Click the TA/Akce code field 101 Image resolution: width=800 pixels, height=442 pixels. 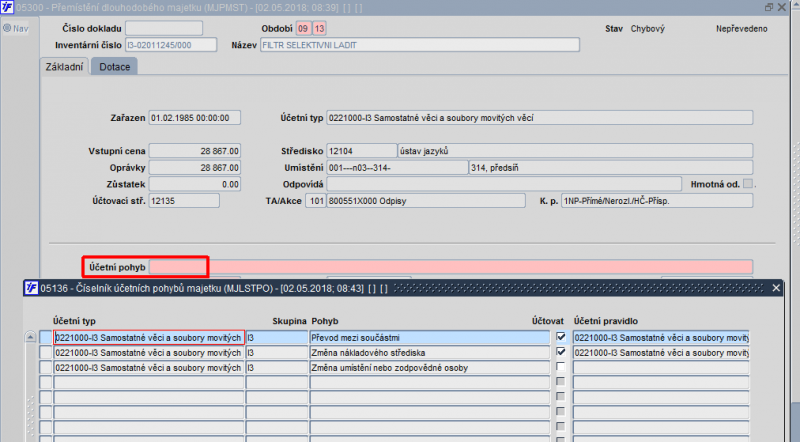(x=316, y=201)
